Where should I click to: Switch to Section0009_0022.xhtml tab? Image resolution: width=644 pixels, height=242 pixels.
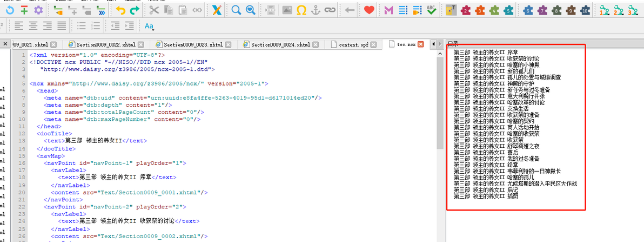tap(106, 44)
